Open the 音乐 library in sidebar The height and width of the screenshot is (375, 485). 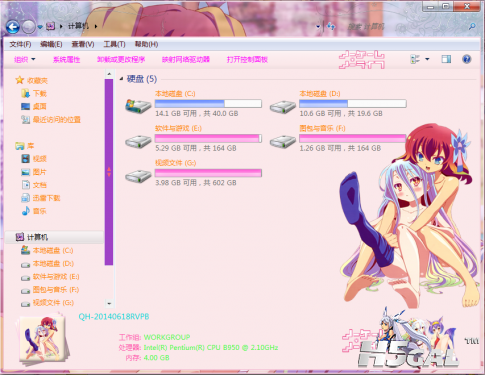click(x=39, y=211)
